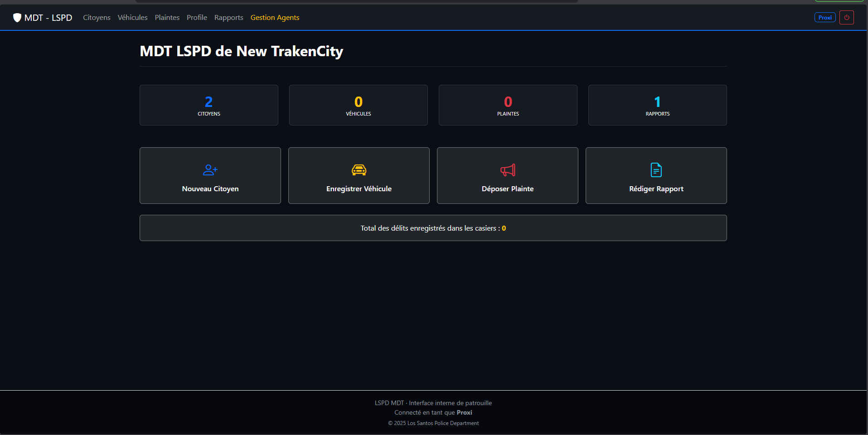Open Gestion Agents admin section

pyautogui.click(x=275, y=18)
